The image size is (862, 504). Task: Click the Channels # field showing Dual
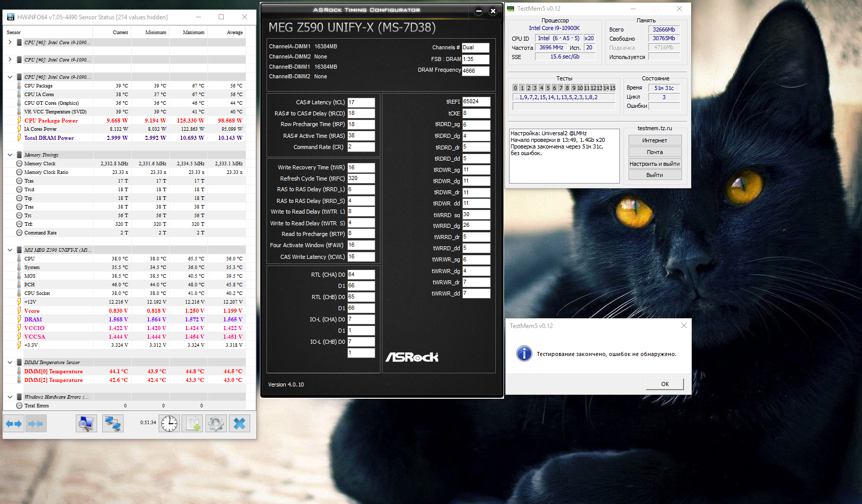(x=475, y=47)
